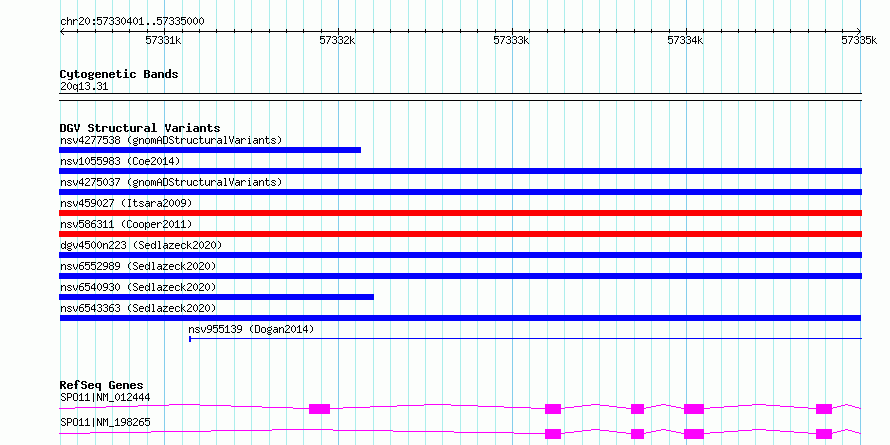
Task: Click NM_012444 exon at 57334k
Action: (694, 409)
